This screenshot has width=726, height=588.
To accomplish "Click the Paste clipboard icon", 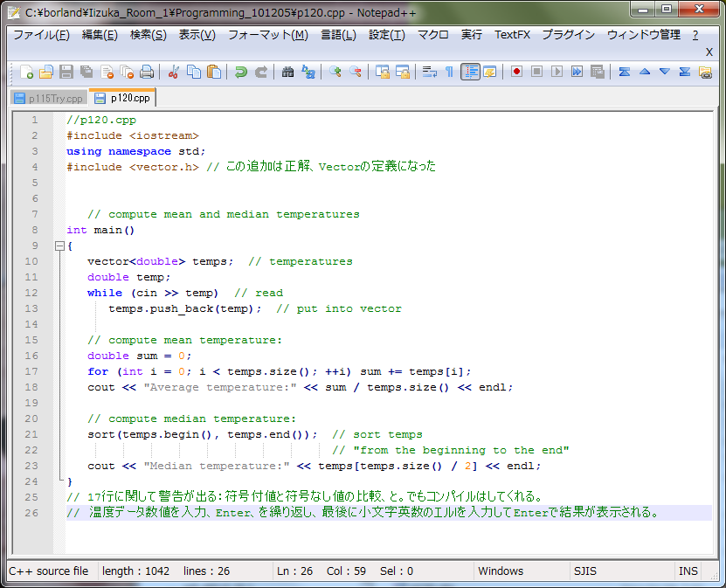I will 214,72.
